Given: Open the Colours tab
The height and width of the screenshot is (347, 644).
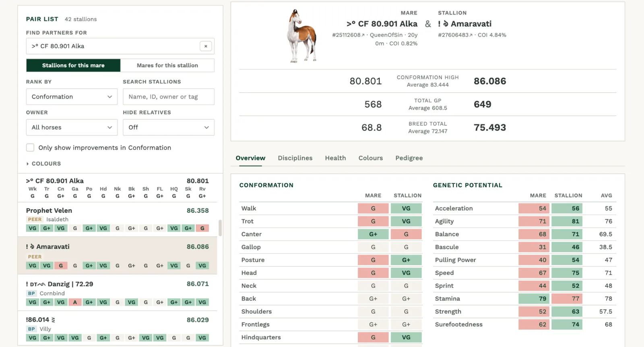Looking at the screenshot, I should (371, 158).
